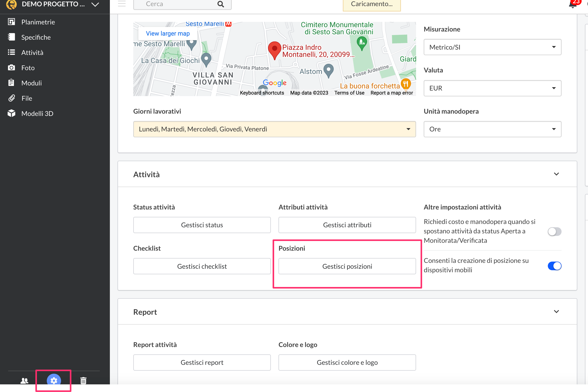Click Gestisci checklist button

(x=202, y=266)
